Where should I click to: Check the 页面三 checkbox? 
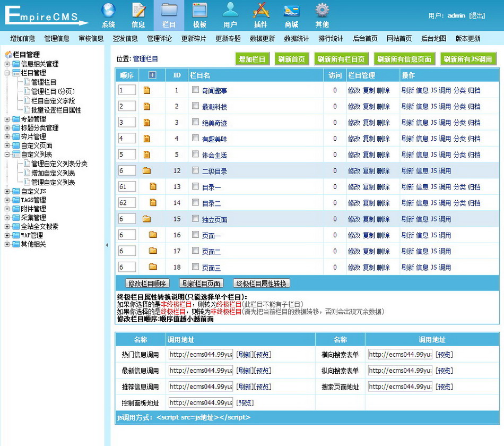coord(195,267)
